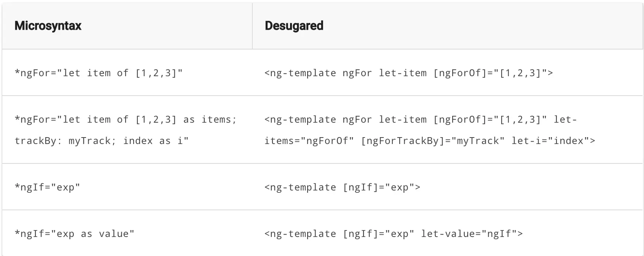Click the trailing "let-" ending the wrapped desugared line
The width and height of the screenshot is (644, 256).
click(565, 120)
